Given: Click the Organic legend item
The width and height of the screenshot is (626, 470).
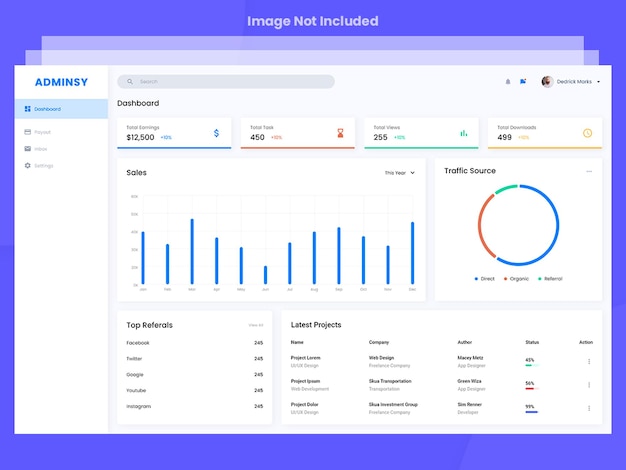Looking at the screenshot, I should (516, 279).
